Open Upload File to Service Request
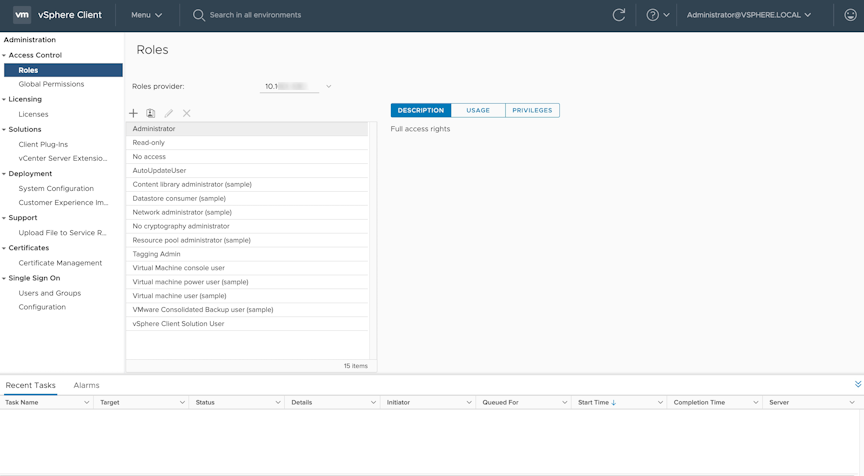The width and height of the screenshot is (864, 476). (62, 232)
